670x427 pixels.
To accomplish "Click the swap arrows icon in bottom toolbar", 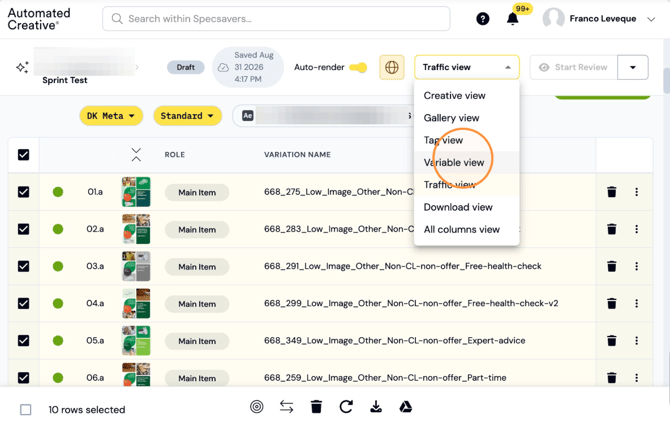I will pos(286,406).
